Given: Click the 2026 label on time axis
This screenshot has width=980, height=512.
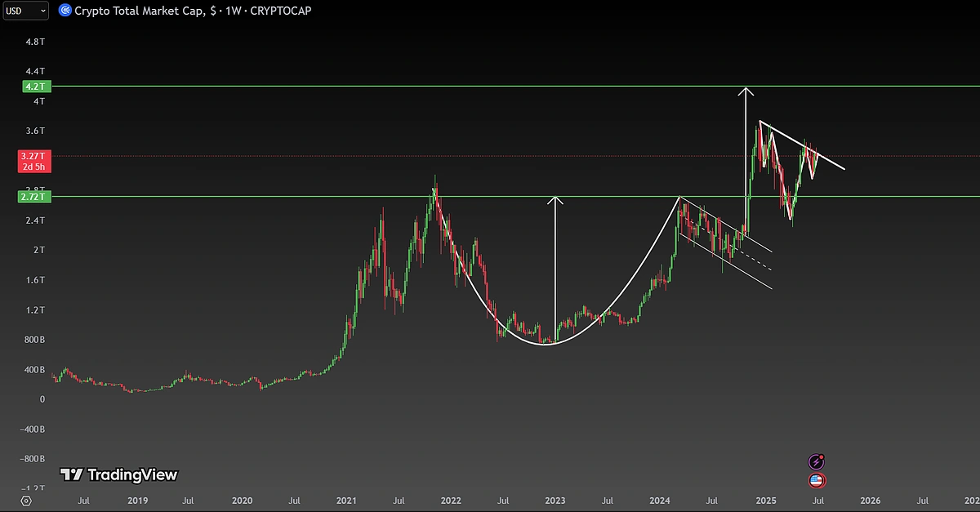Looking at the screenshot, I should 870,500.
